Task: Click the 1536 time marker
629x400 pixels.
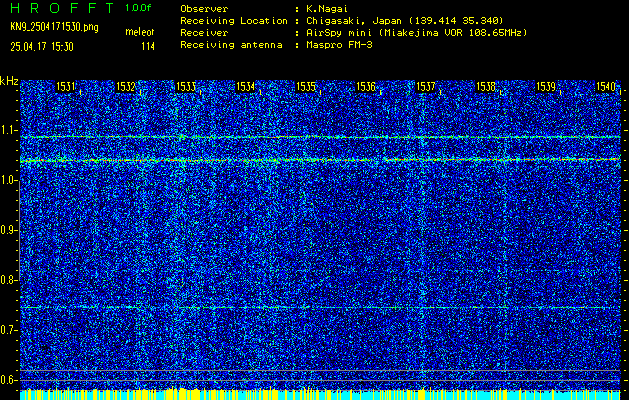Action: (x=366, y=87)
